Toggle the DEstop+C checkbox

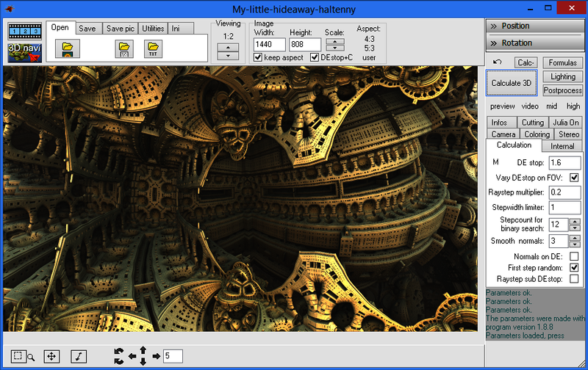[315, 57]
